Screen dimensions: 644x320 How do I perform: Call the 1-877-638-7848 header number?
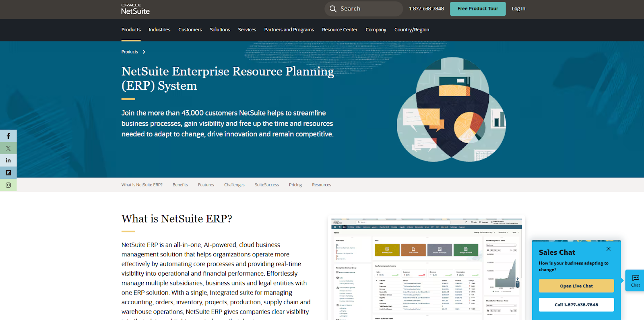click(x=426, y=9)
